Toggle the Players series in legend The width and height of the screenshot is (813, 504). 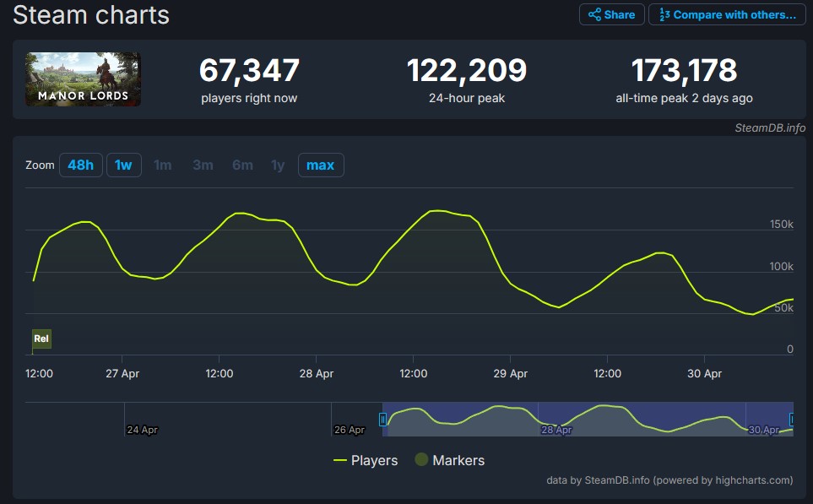click(366, 460)
